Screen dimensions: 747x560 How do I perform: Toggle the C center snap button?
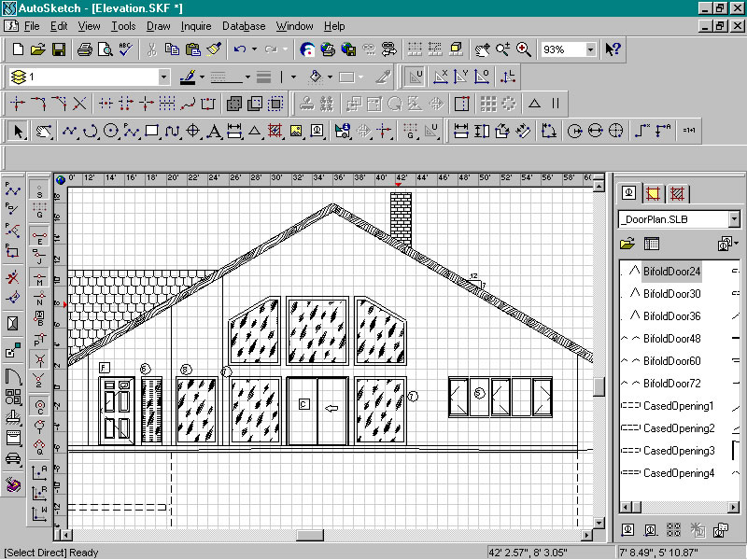click(x=39, y=406)
